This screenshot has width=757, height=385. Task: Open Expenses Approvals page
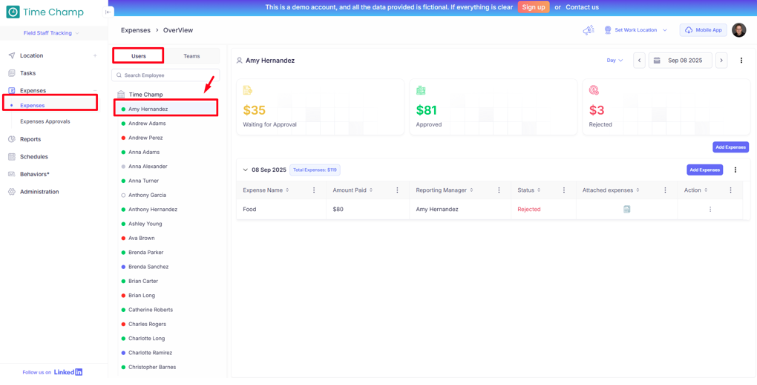[x=45, y=122]
